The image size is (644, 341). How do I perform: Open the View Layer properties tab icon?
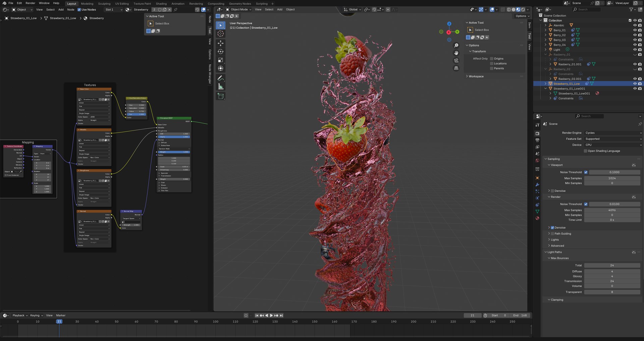coord(537,147)
